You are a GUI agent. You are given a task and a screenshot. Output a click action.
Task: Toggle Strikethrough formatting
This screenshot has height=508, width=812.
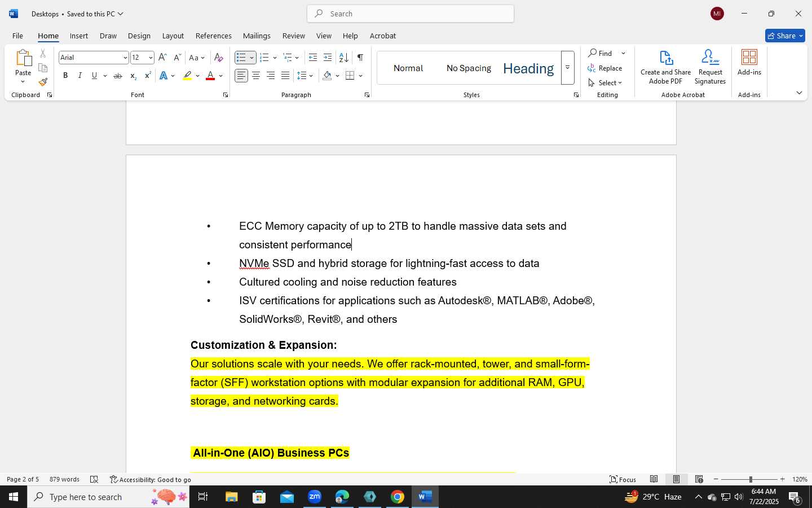[x=117, y=76]
